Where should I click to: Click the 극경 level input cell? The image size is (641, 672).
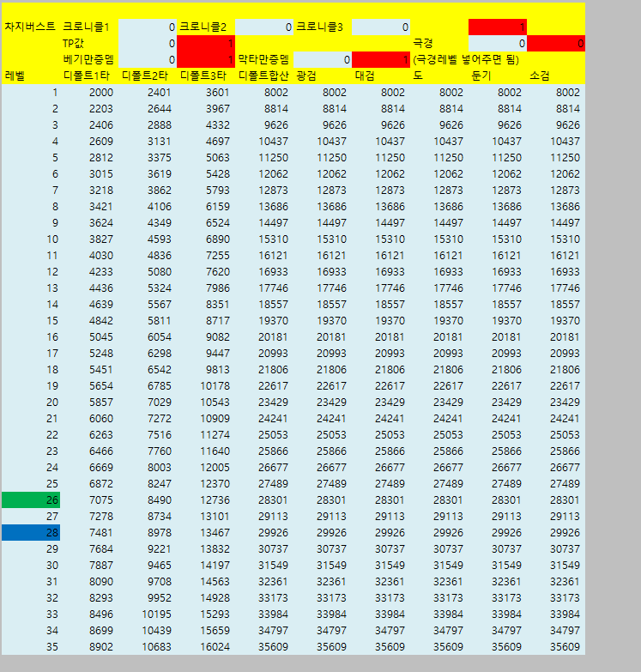tap(497, 43)
